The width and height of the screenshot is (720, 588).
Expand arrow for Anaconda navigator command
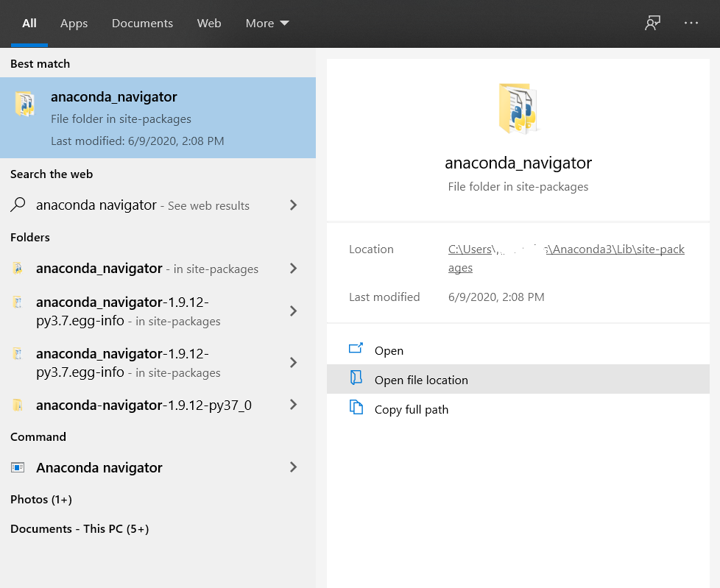[293, 467]
